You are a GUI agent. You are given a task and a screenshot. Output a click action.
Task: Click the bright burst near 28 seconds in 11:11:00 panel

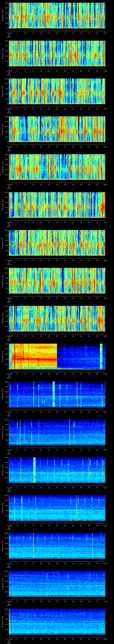[x=54, y=394]
